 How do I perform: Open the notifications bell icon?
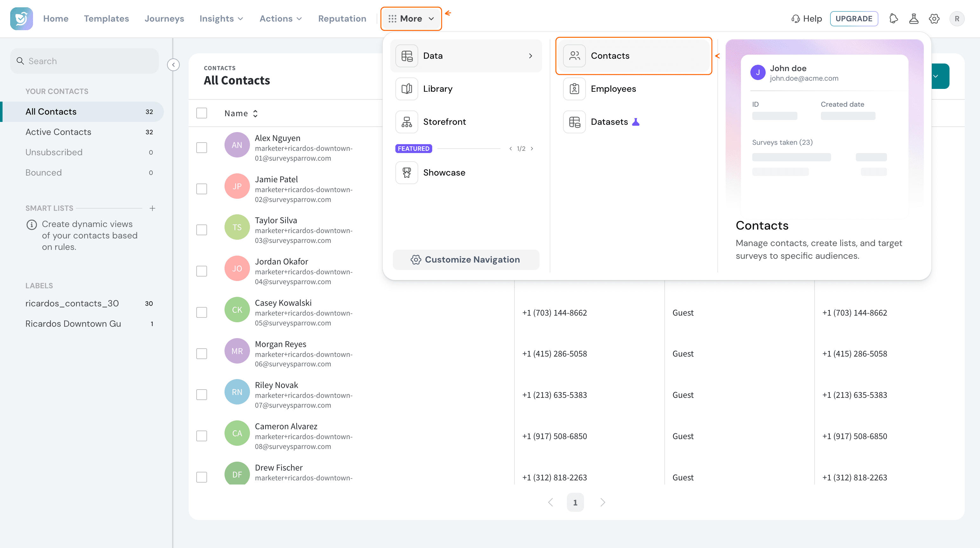click(x=894, y=19)
